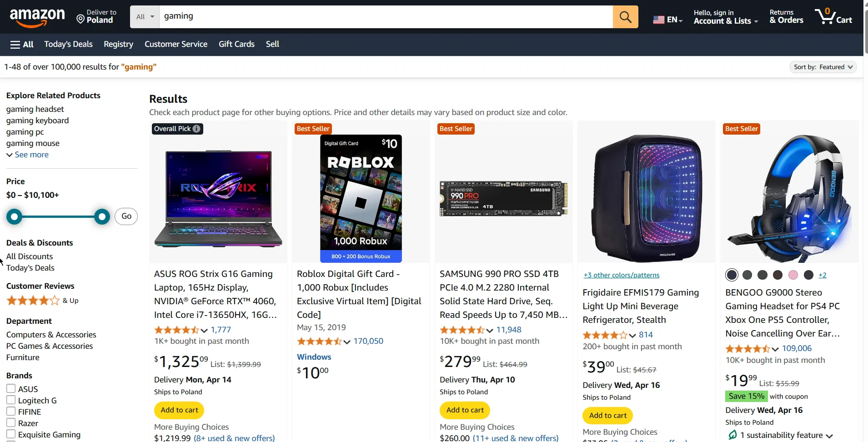Click the Overall Pick info icon

196,129
